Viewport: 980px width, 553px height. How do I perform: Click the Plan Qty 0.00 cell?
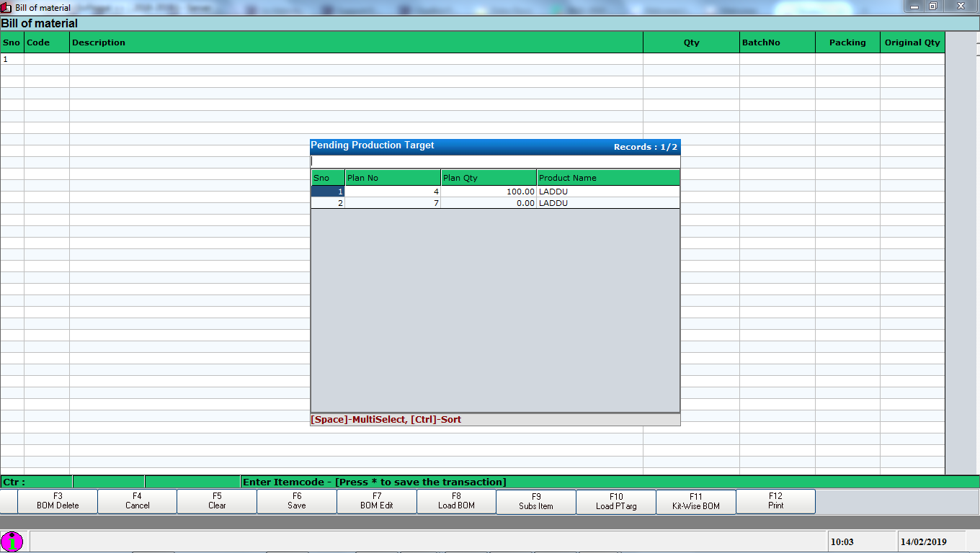click(x=489, y=203)
